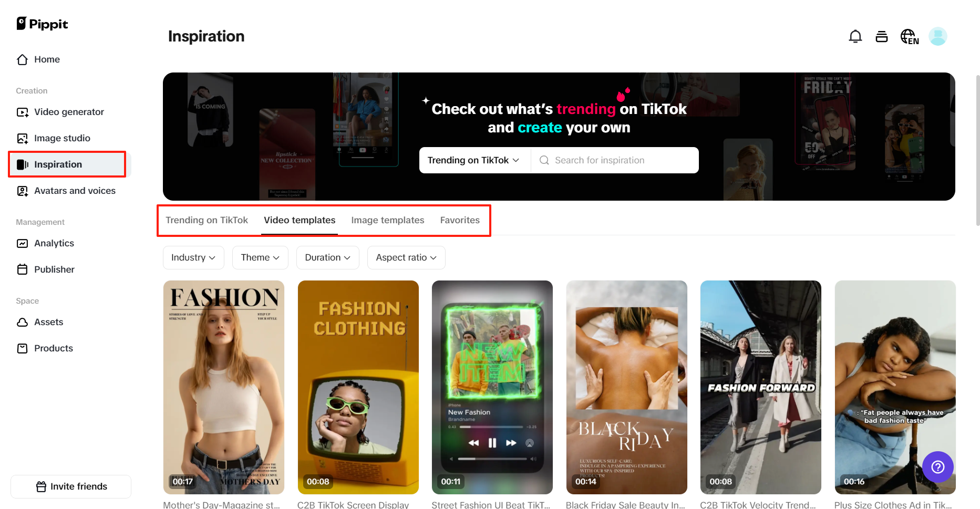The width and height of the screenshot is (980, 509).
Task: Click the Invite friends button
Action: [70, 486]
